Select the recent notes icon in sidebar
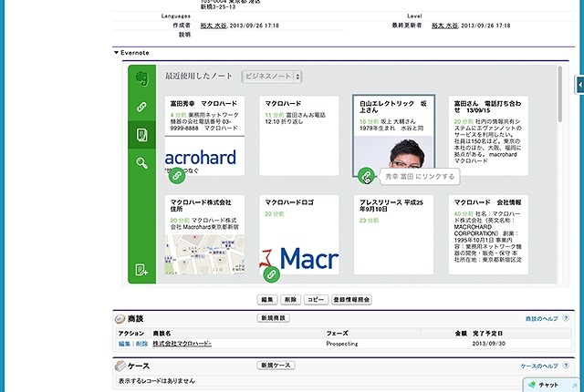The image size is (584, 392). click(x=142, y=135)
